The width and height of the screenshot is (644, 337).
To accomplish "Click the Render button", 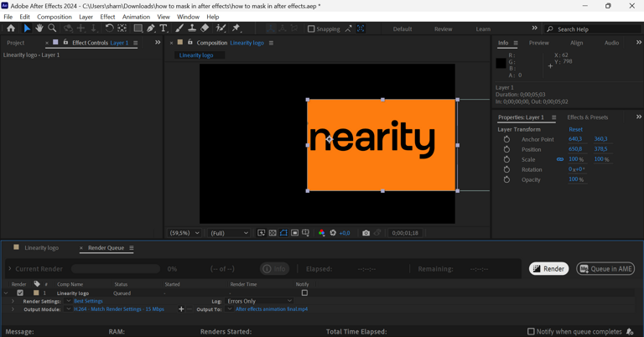I will (548, 269).
